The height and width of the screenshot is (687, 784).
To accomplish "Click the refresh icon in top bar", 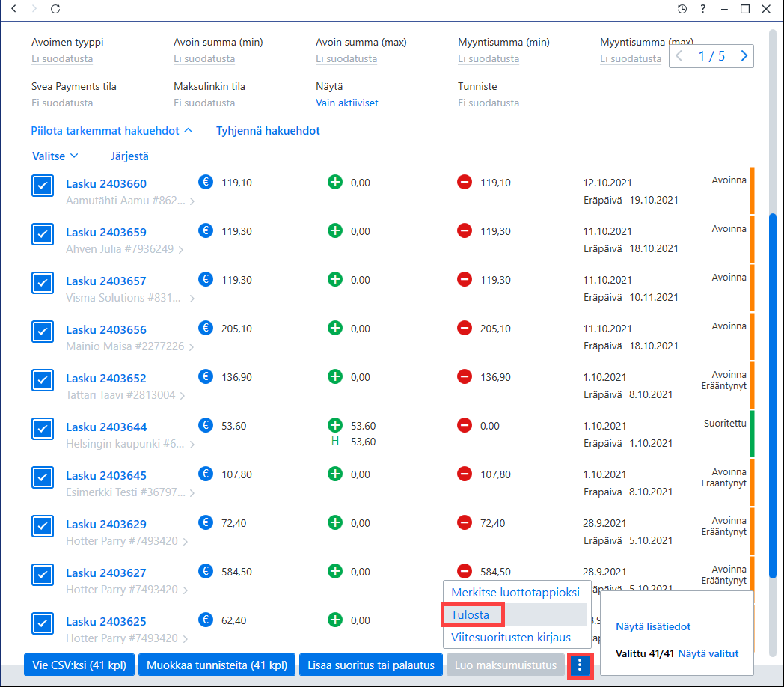I will [55, 9].
